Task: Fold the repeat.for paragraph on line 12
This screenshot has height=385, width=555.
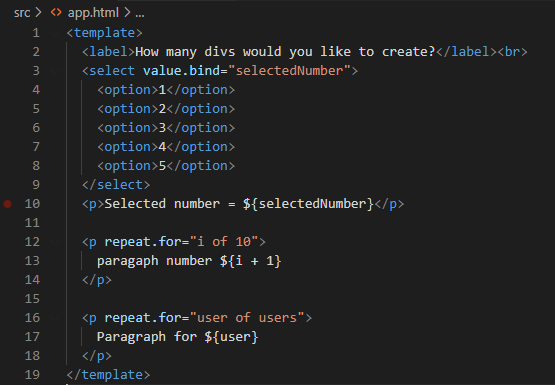Action: point(54,242)
